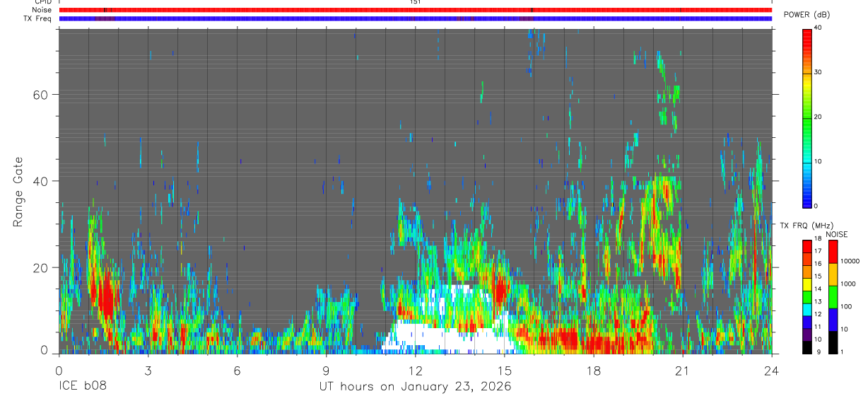Click the 30 label on power colorbar
Viewport: 868px width, 401px height.
pos(818,73)
